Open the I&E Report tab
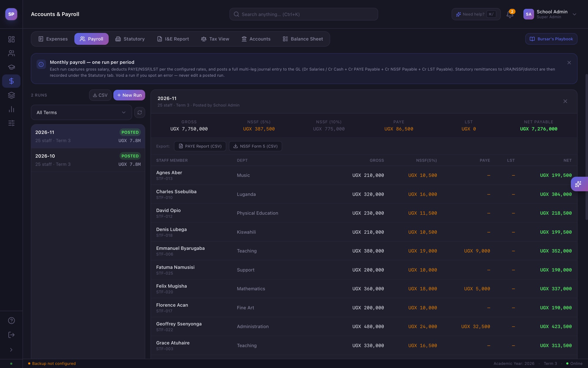 click(x=173, y=39)
